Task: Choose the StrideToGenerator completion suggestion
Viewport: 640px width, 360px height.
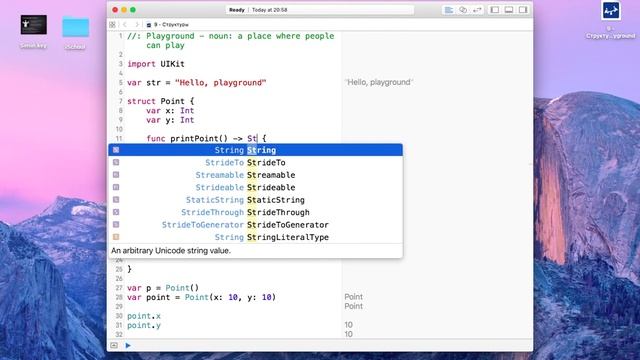Action: [x=256, y=225]
